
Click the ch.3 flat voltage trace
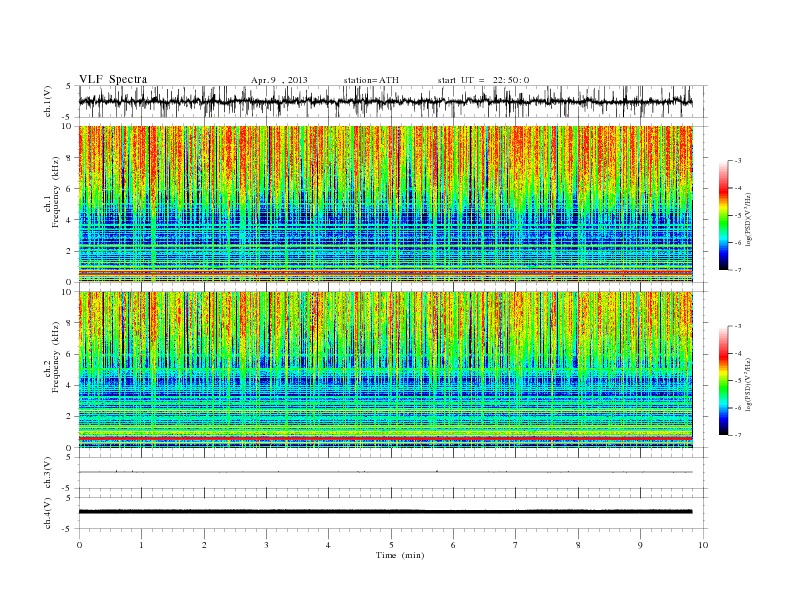tap(385, 472)
